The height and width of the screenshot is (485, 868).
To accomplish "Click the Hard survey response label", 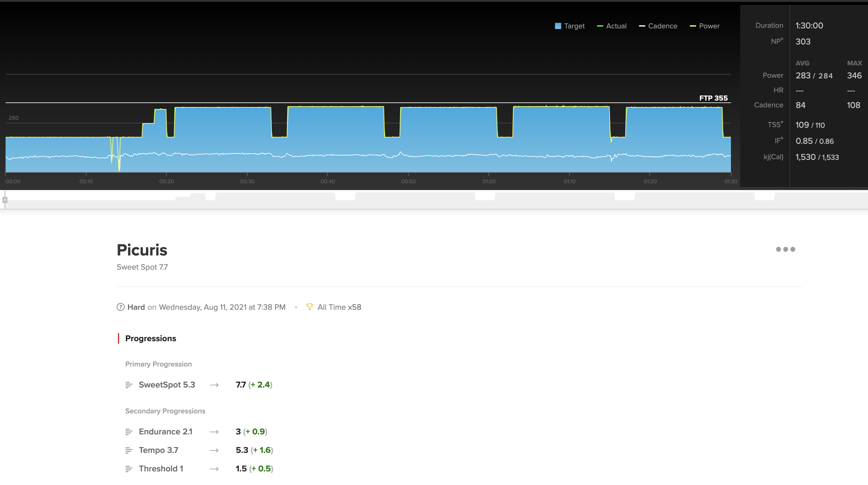I will tap(136, 307).
